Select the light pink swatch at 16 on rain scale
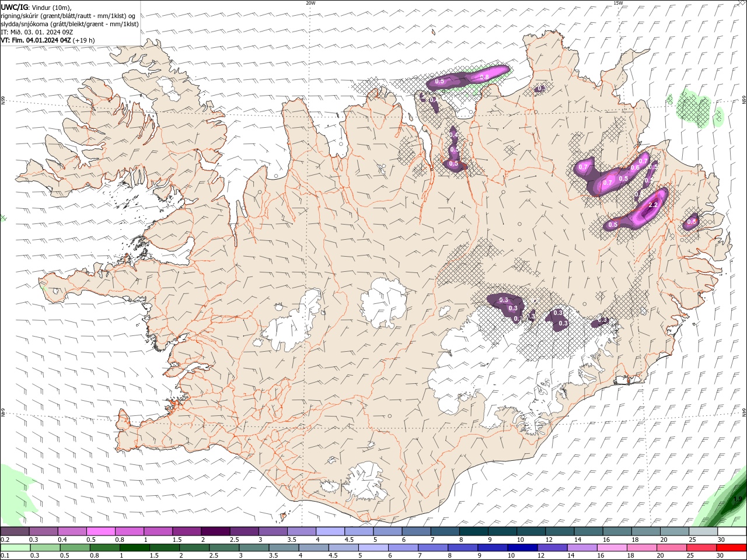This screenshot has height=560, width=747. tap(612, 547)
